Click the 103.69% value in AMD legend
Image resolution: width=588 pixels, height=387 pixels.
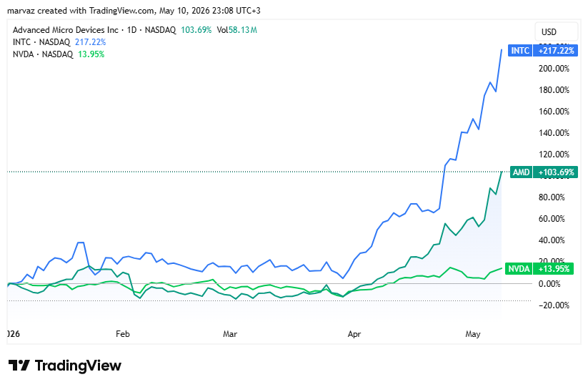[196, 30]
